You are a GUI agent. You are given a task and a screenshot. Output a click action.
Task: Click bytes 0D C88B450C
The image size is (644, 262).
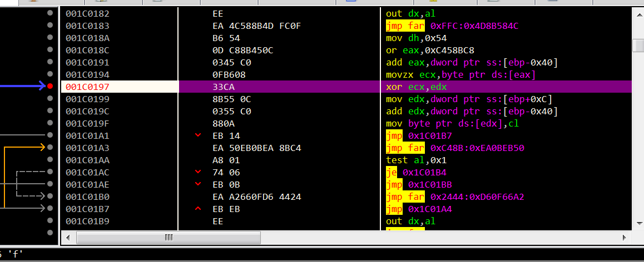pos(243,51)
